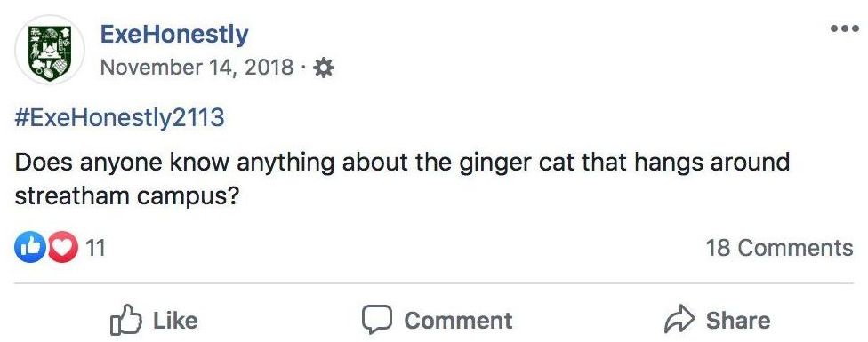868x342 pixels.
Task: Click the dot separator before the gear icon
Action: tap(302, 68)
